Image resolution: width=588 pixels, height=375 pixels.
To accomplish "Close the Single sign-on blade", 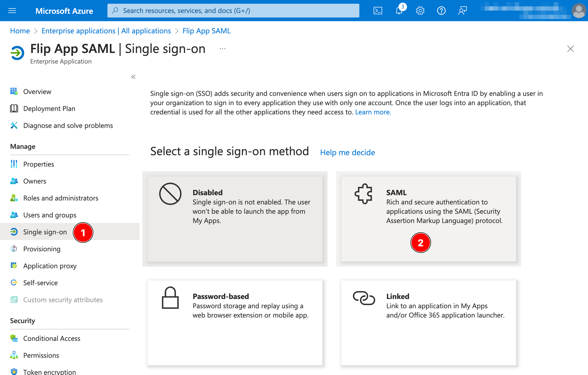I will (571, 49).
